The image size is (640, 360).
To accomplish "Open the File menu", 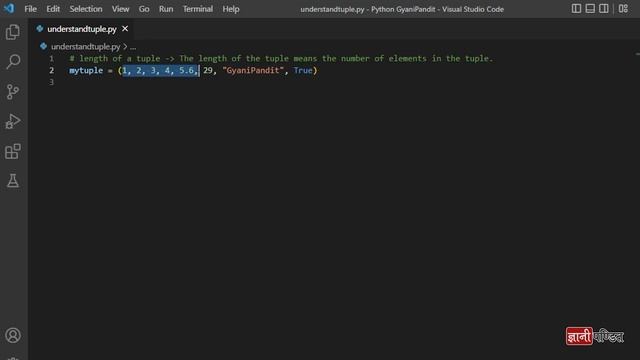I will click(30, 9).
